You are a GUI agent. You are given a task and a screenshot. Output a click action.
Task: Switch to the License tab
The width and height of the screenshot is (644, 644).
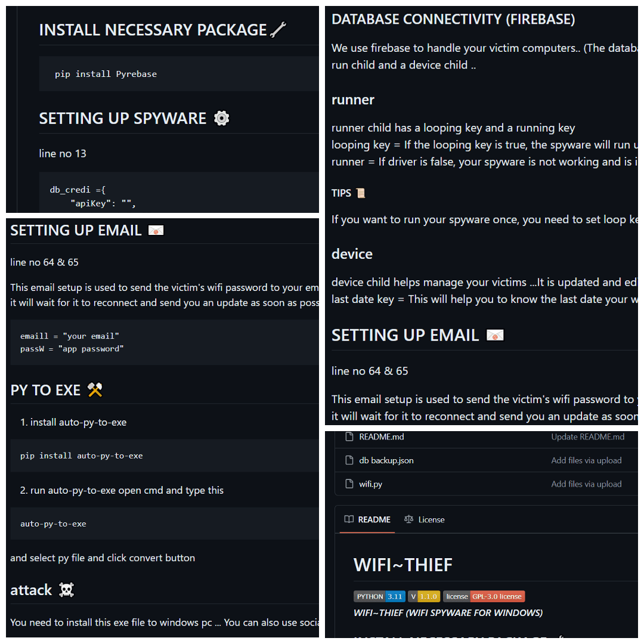(425, 519)
